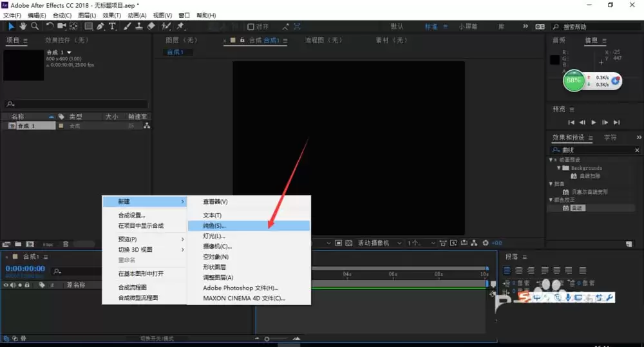Select the Pen tool
Image resolution: width=644 pixels, height=347 pixels.
[100, 26]
